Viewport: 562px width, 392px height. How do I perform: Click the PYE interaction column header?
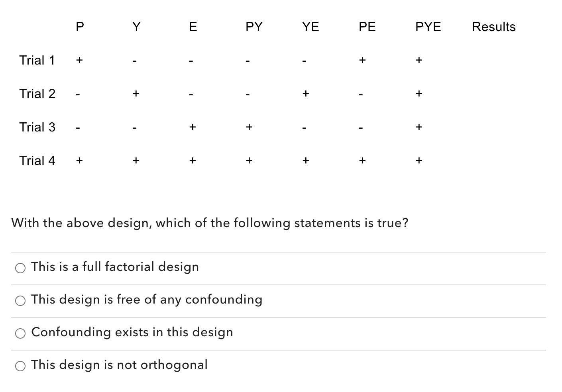428,26
